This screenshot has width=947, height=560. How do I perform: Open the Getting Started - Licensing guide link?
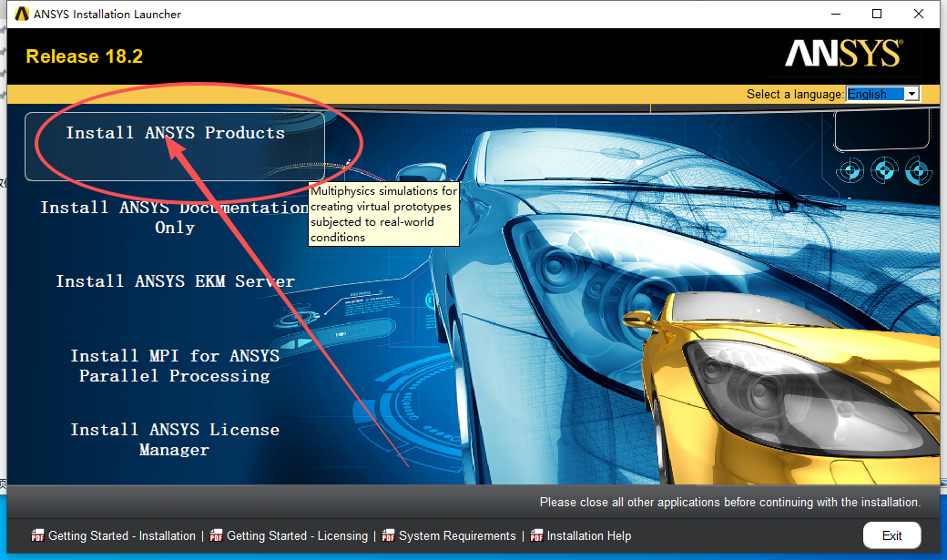(297, 535)
